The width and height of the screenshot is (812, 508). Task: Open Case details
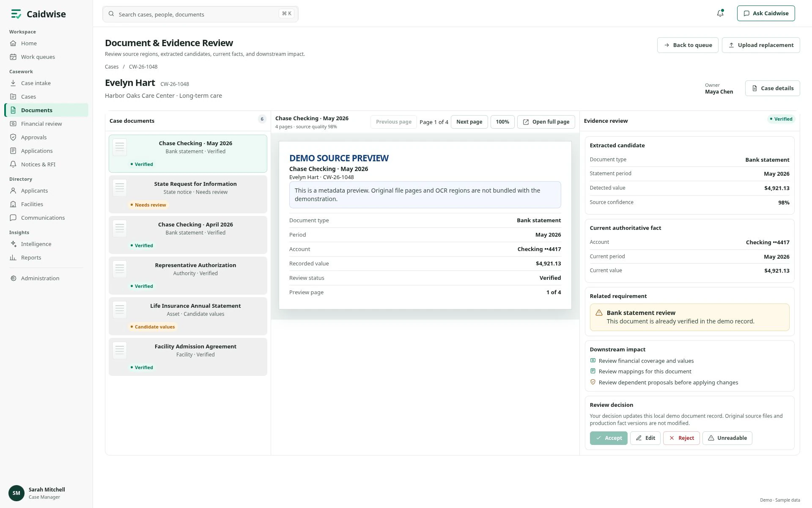(773, 88)
